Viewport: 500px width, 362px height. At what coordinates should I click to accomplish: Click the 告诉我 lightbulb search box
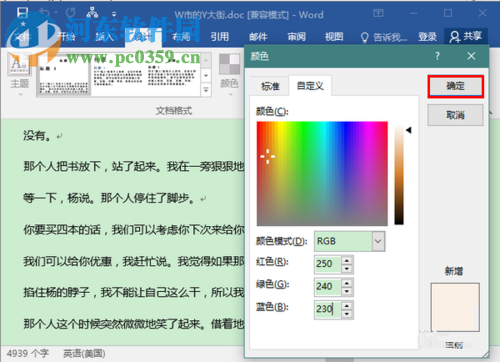click(384, 37)
